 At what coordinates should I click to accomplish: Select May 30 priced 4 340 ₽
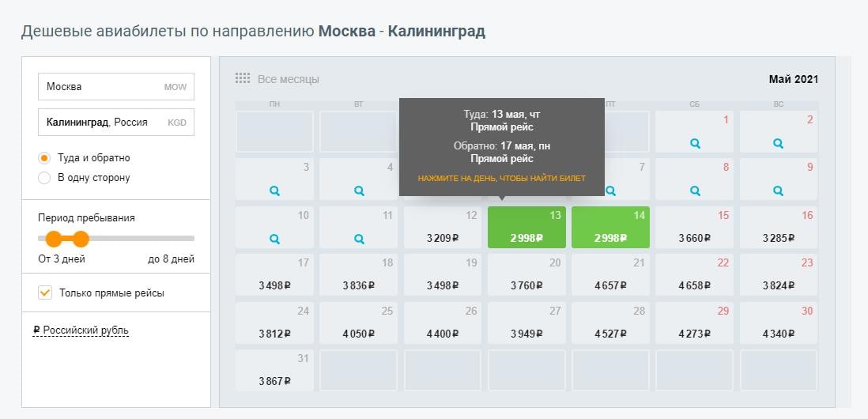coord(779,323)
